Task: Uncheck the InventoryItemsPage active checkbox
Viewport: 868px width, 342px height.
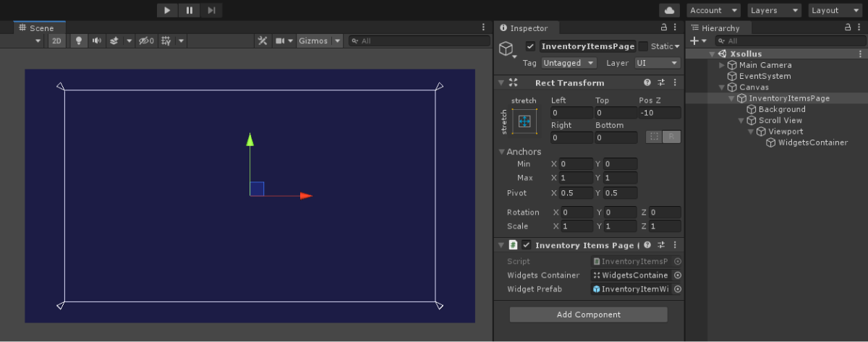Action: 530,46
